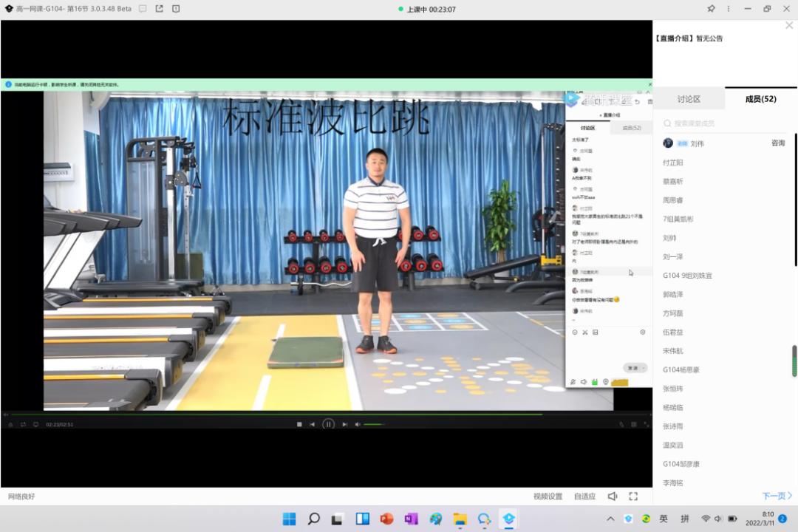Click the pin window icon at top right

coord(711,9)
